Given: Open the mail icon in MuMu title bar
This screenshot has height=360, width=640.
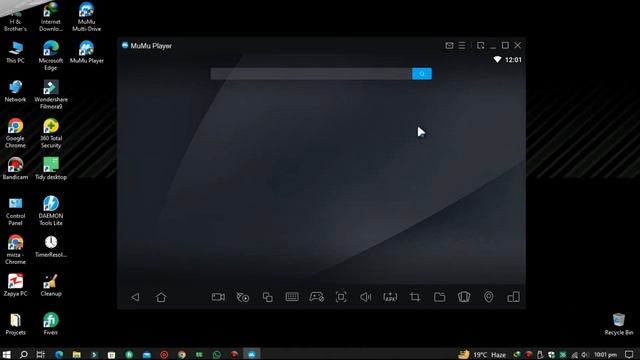Looking at the screenshot, I should click(x=449, y=45).
